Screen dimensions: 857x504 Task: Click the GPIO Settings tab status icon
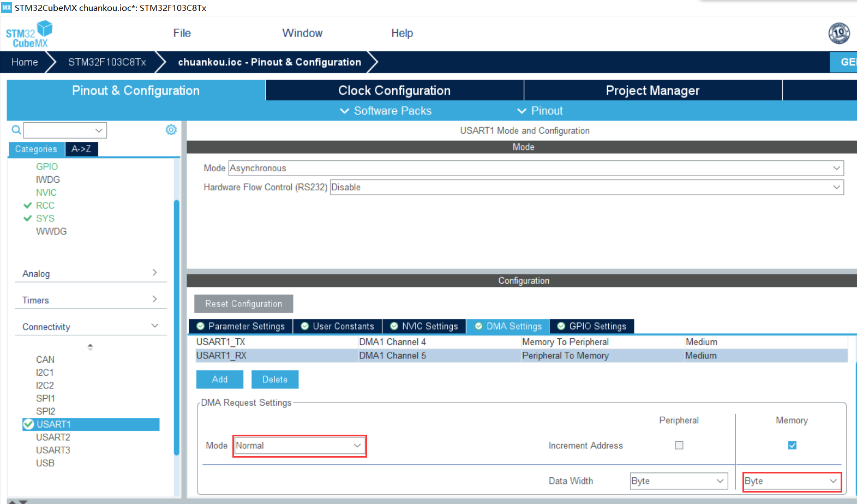point(561,326)
